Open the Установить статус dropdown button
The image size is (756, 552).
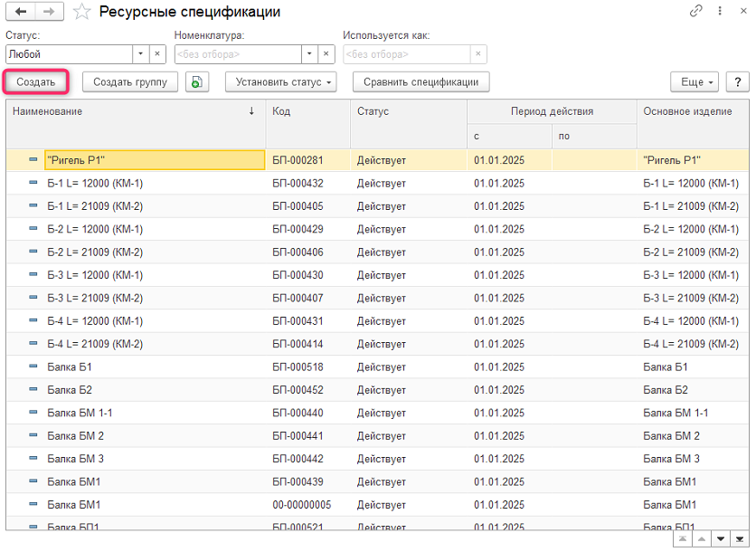pos(280,82)
